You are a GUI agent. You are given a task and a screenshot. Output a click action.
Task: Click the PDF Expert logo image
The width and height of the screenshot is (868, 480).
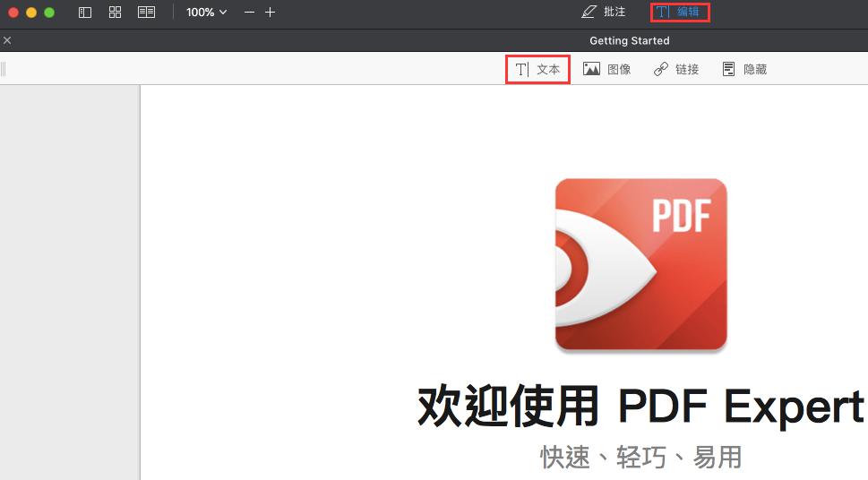tap(641, 265)
